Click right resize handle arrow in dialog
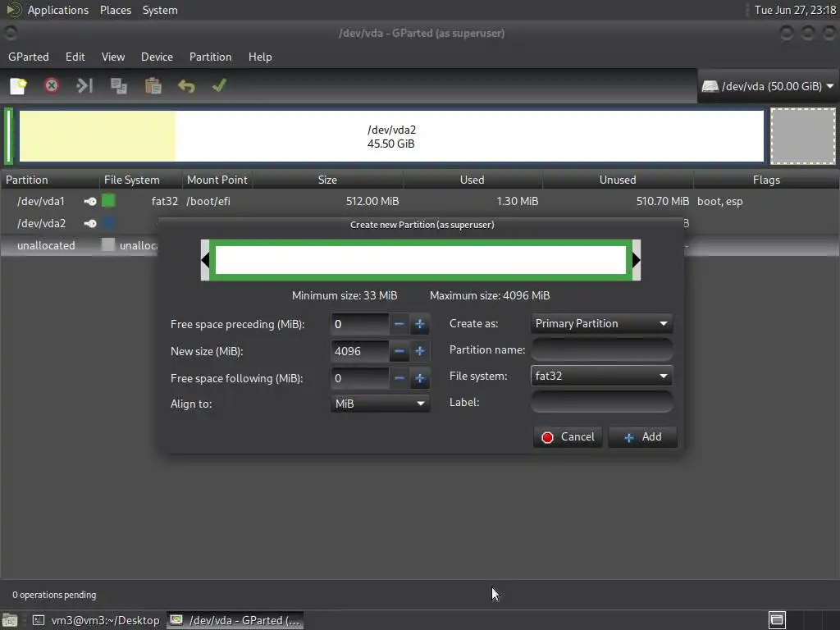Screen dimensions: 840x630 point(637,260)
